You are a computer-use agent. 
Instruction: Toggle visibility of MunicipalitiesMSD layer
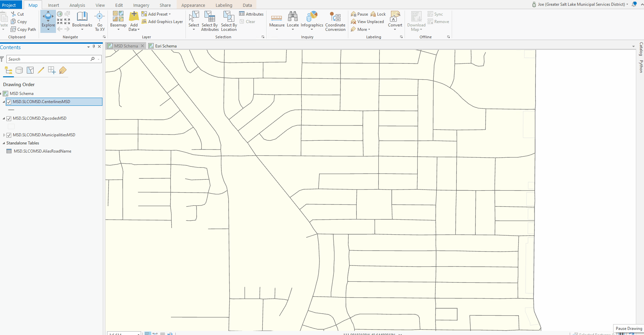(9, 135)
